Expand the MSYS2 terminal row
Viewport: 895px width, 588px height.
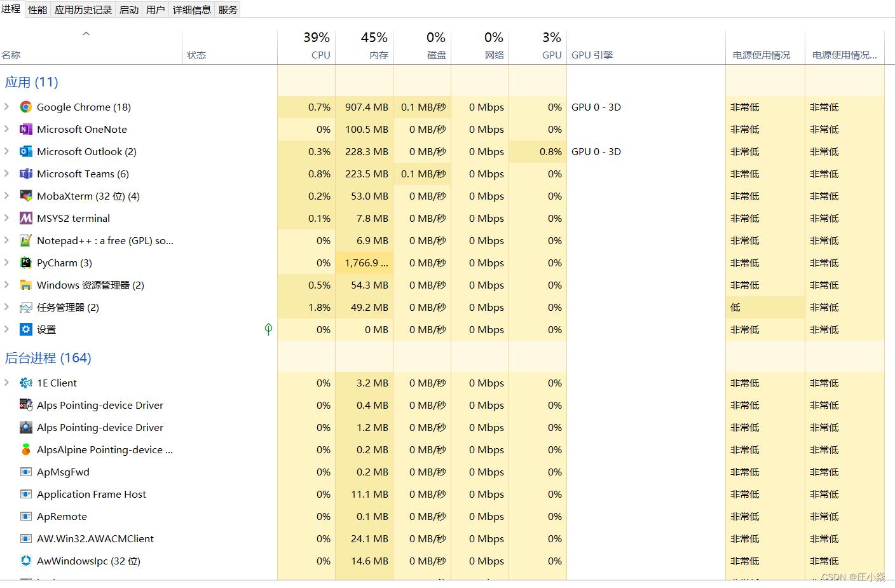[x=6, y=218]
